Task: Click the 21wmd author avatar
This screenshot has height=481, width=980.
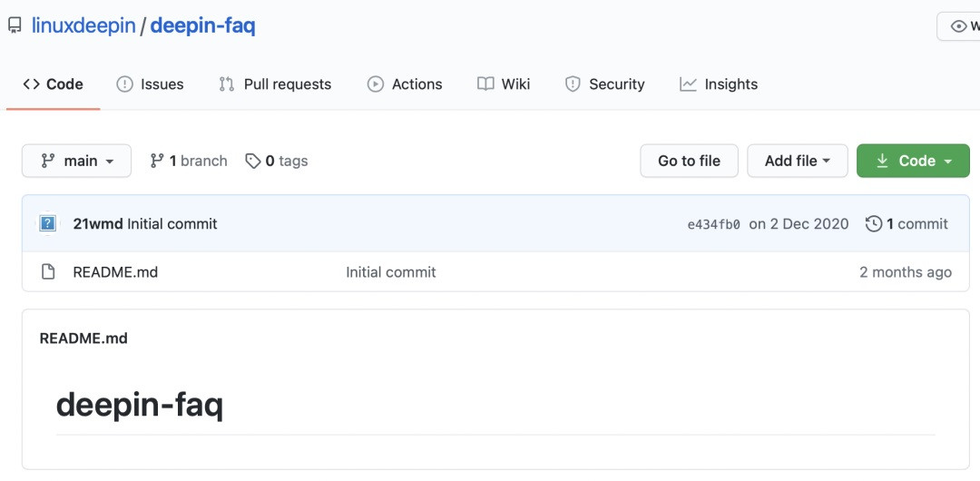Action: tap(48, 223)
